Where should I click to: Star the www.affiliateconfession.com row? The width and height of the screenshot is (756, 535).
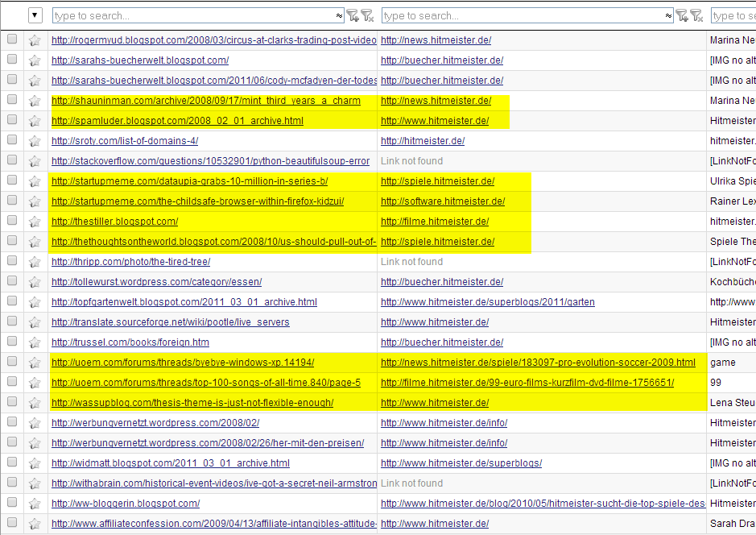click(35, 524)
